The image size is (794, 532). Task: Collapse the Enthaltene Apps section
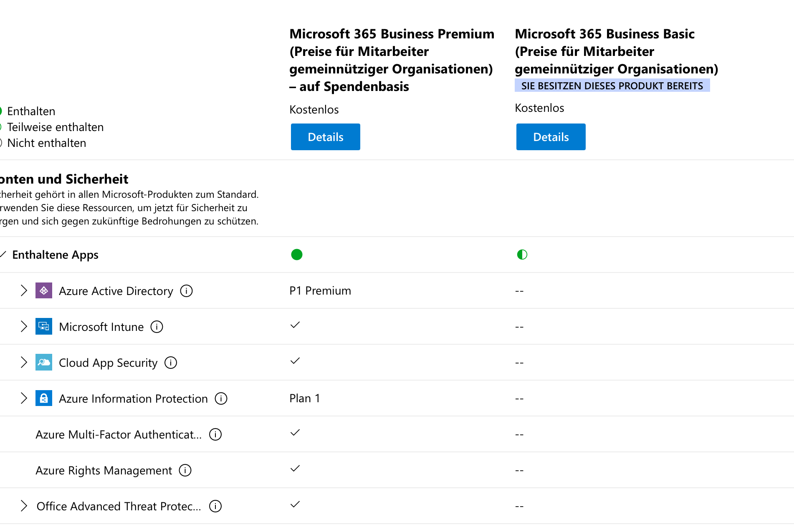point(3,254)
